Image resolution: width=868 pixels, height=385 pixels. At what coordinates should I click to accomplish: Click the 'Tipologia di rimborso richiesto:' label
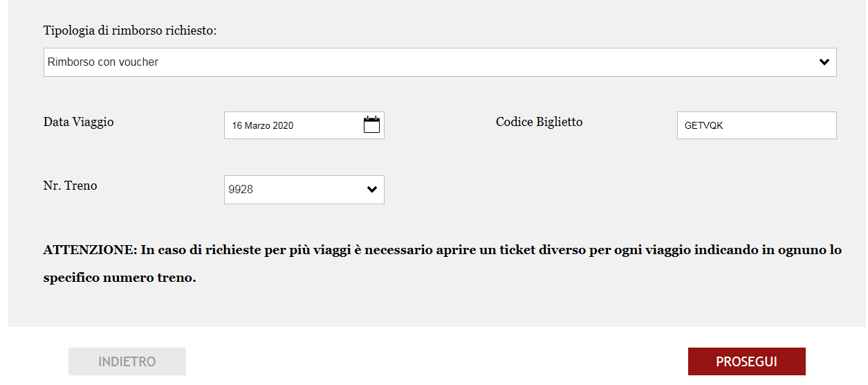point(130,30)
